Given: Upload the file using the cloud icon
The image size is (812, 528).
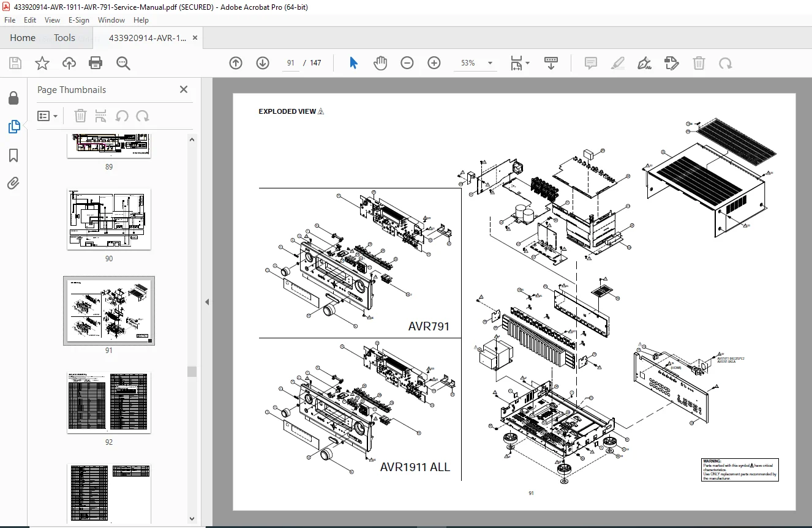Looking at the screenshot, I should pyautogui.click(x=69, y=63).
